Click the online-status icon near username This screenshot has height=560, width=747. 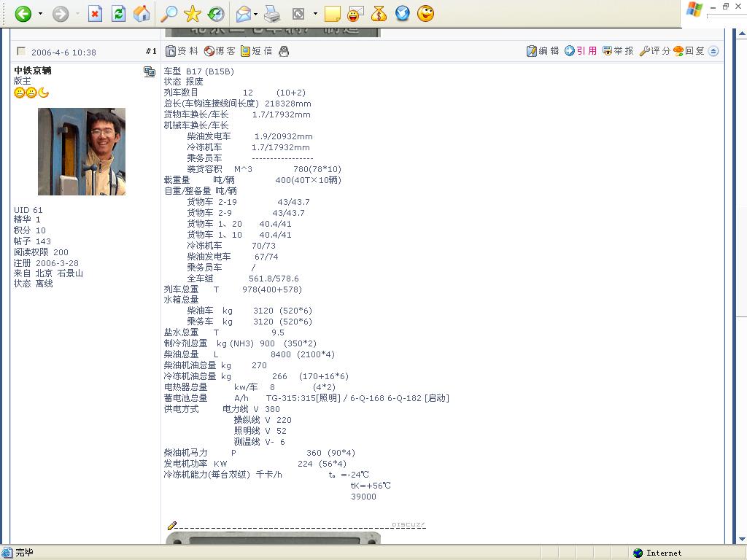click(149, 72)
